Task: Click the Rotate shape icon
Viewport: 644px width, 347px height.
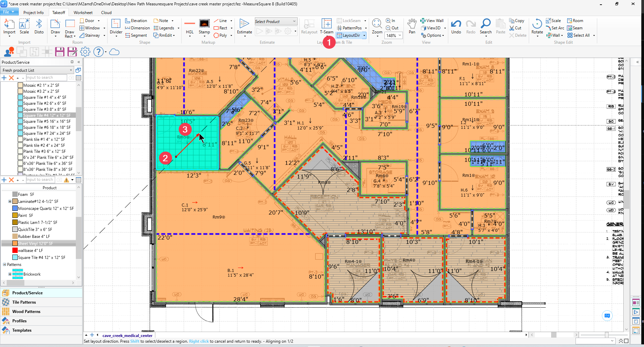Action: point(537,24)
